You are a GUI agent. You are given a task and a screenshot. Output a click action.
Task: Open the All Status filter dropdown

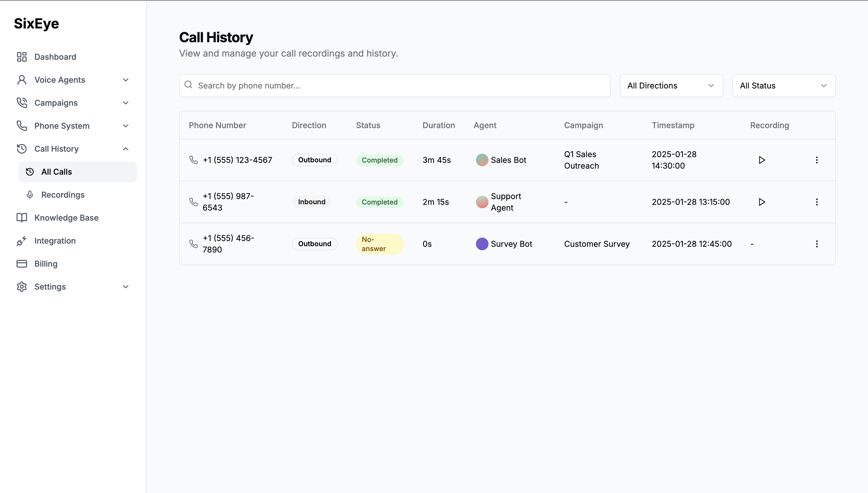click(x=783, y=86)
